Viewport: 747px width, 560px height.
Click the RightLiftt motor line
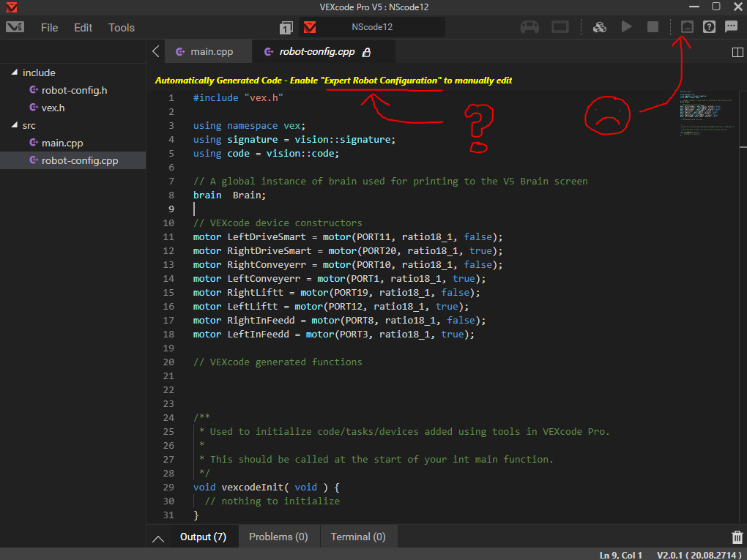point(336,292)
